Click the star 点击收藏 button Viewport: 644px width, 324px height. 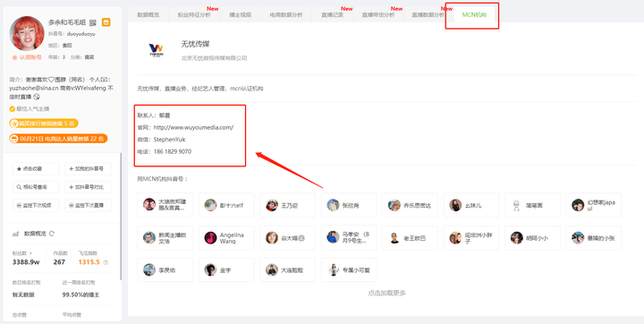click(x=36, y=168)
